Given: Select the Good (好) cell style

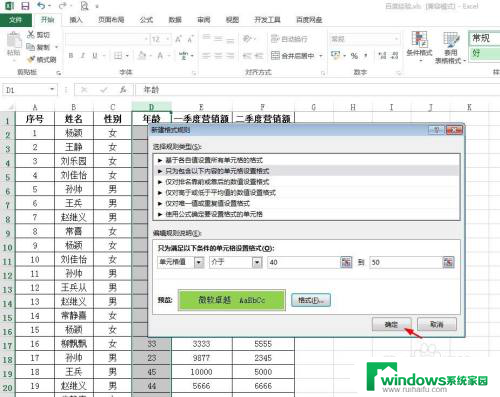Looking at the screenshot, I should coord(484,53).
